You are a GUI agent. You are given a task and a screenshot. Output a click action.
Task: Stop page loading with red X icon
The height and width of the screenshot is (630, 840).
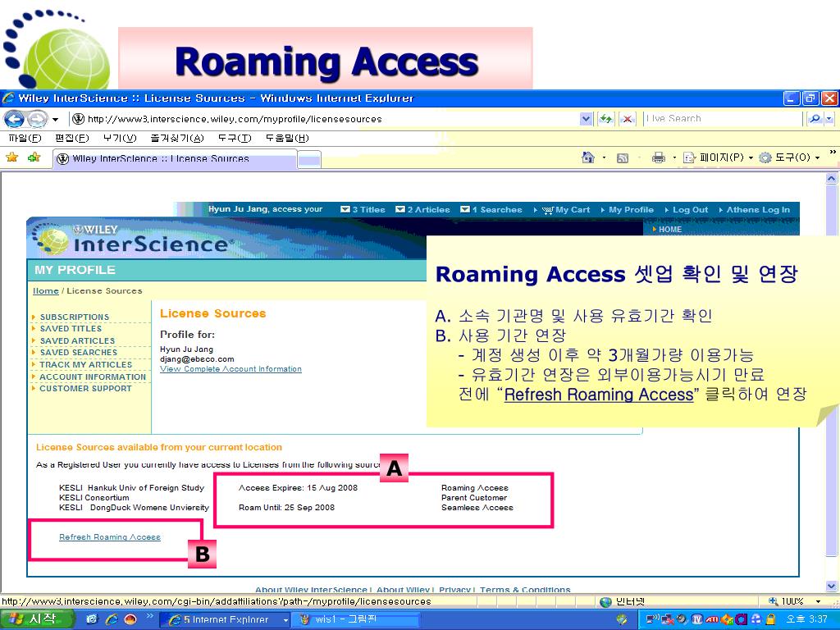[x=628, y=119]
